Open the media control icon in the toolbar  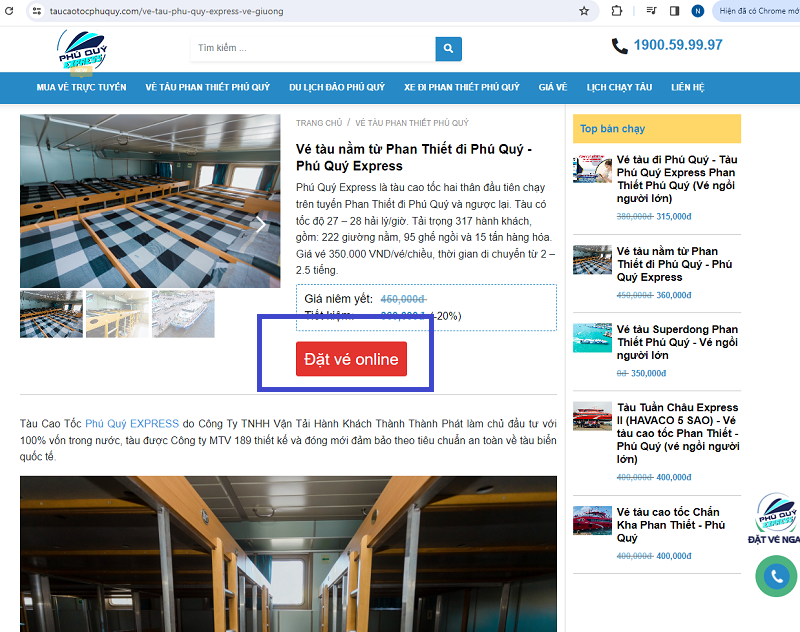click(x=651, y=11)
